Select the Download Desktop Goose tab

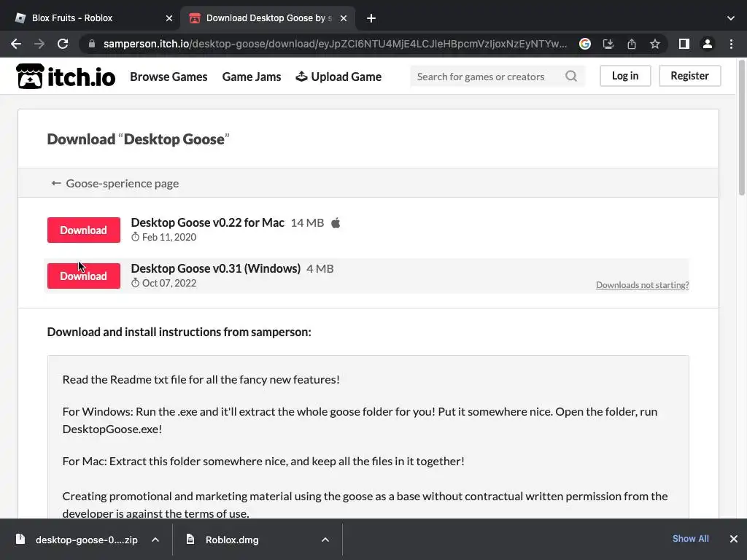click(x=268, y=18)
